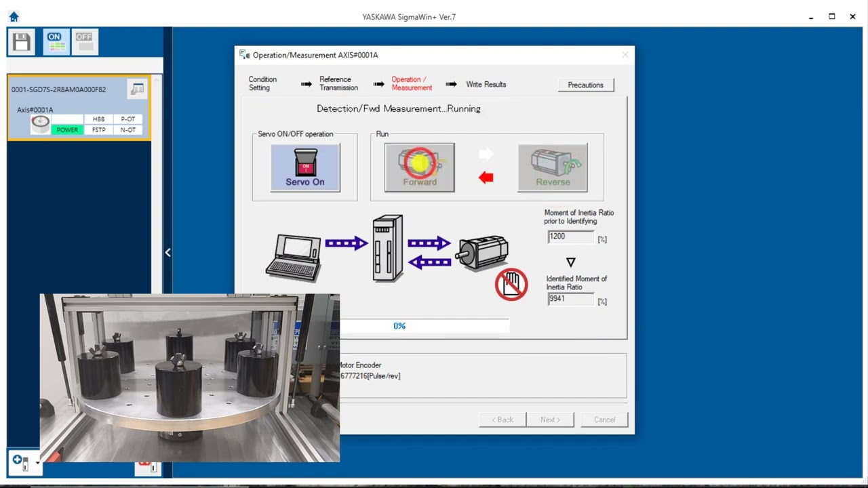
Task: Click the N-OT status cell
Action: (128, 129)
